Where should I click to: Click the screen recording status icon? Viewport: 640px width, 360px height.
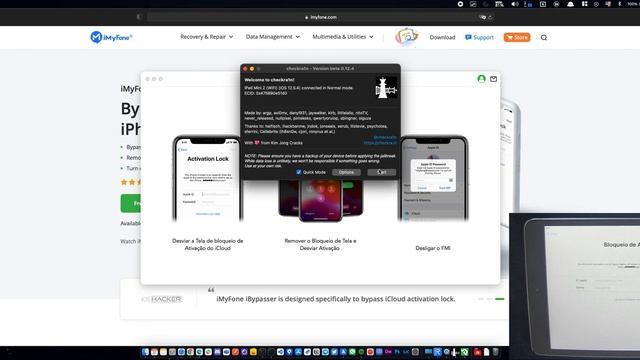460,4
